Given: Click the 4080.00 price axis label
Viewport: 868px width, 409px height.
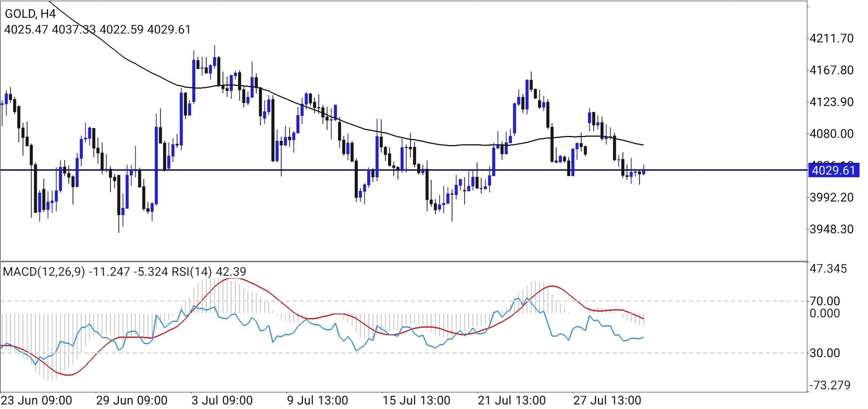Looking at the screenshot, I should click(831, 134).
